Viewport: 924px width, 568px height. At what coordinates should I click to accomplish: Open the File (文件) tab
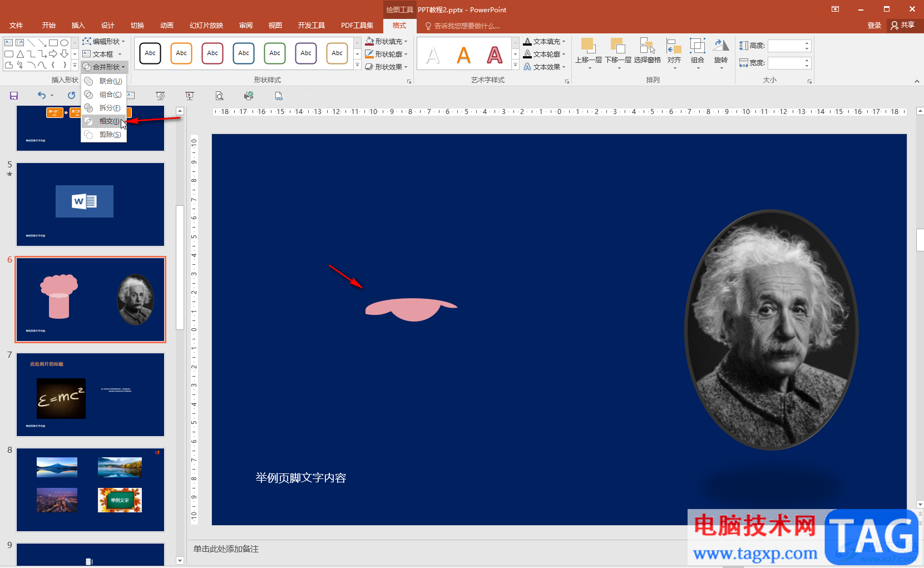point(16,26)
